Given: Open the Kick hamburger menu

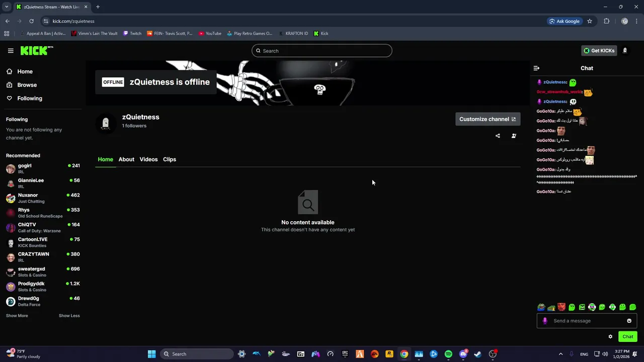Looking at the screenshot, I should [11, 51].
